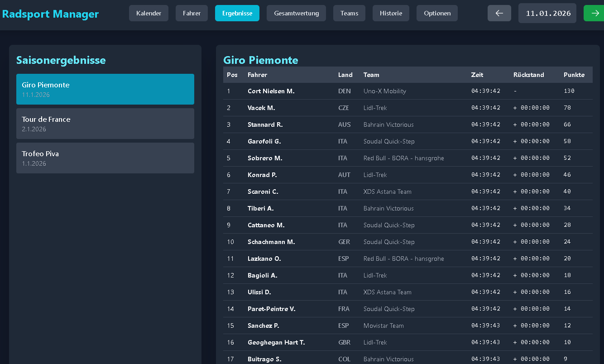This screenshot has width=604, height=364.
Task: Open the Optionen menu
Action: pyautogui.click(x=437, y=13)
